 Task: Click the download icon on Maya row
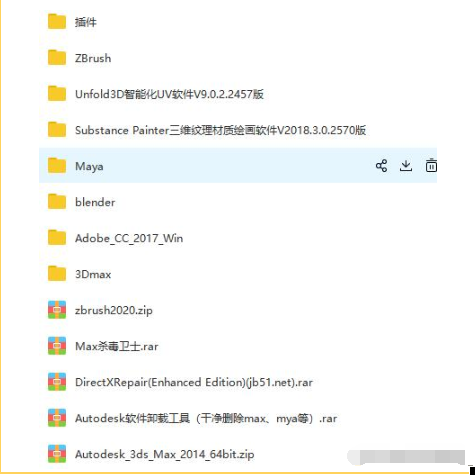coord(406,166)
